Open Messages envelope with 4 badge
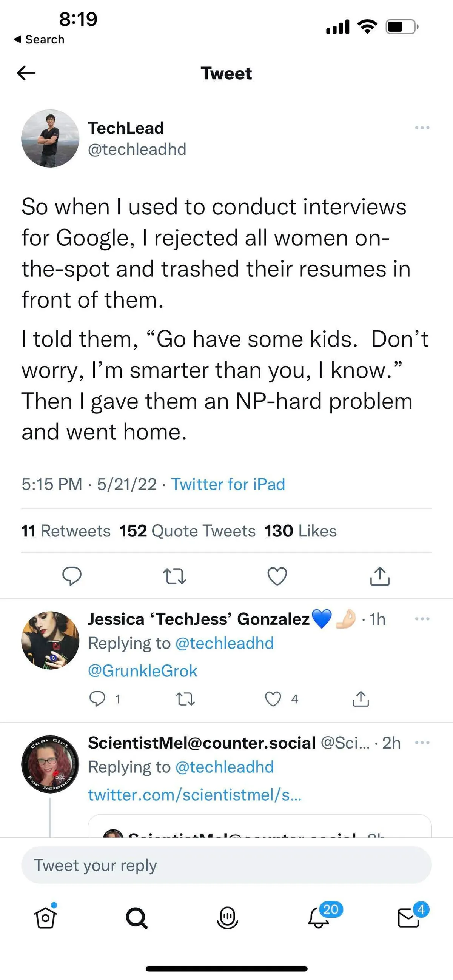 point(408,918)
